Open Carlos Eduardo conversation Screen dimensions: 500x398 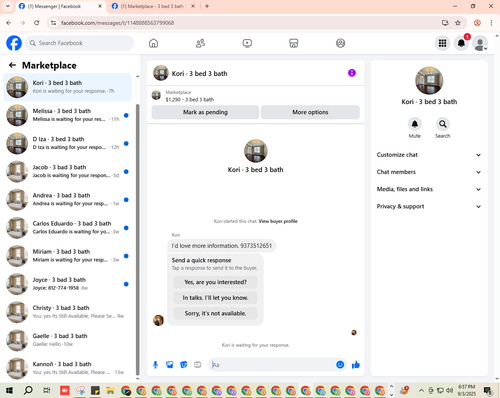tap(67, 228)
